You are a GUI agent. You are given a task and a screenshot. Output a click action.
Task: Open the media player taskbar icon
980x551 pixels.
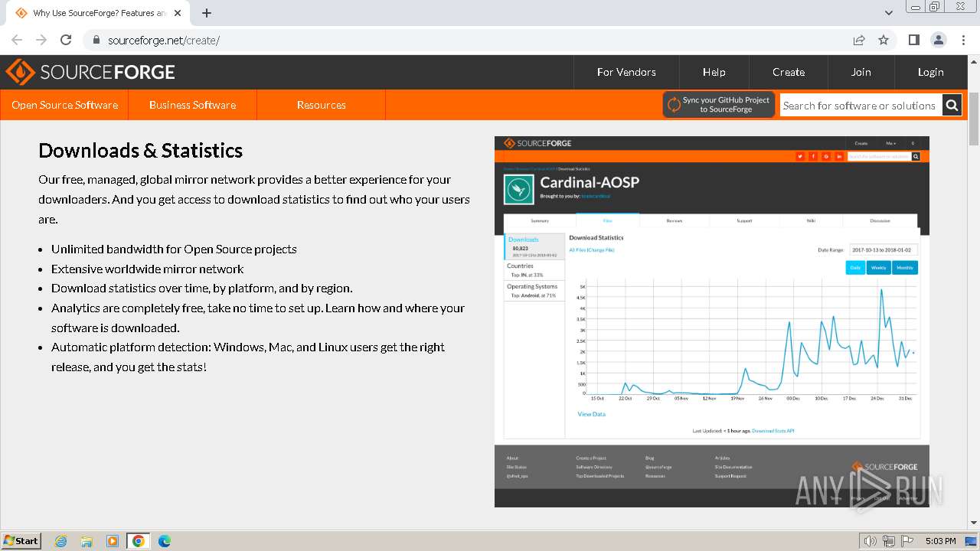click(x=113, y=541)
